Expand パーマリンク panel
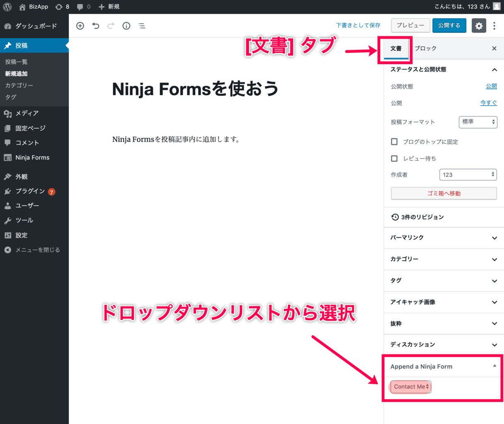The image size is (504, 424). tap(444, 238)
